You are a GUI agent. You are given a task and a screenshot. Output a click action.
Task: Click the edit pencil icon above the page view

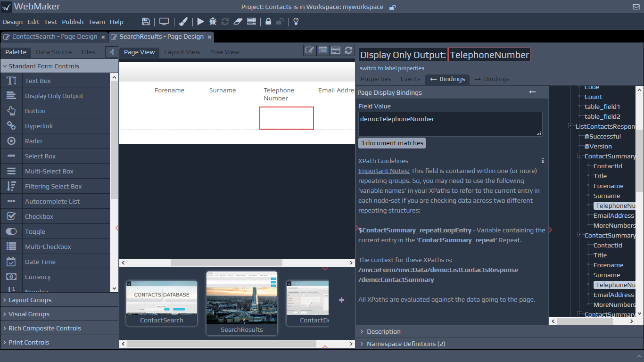(x=309, y=50)
